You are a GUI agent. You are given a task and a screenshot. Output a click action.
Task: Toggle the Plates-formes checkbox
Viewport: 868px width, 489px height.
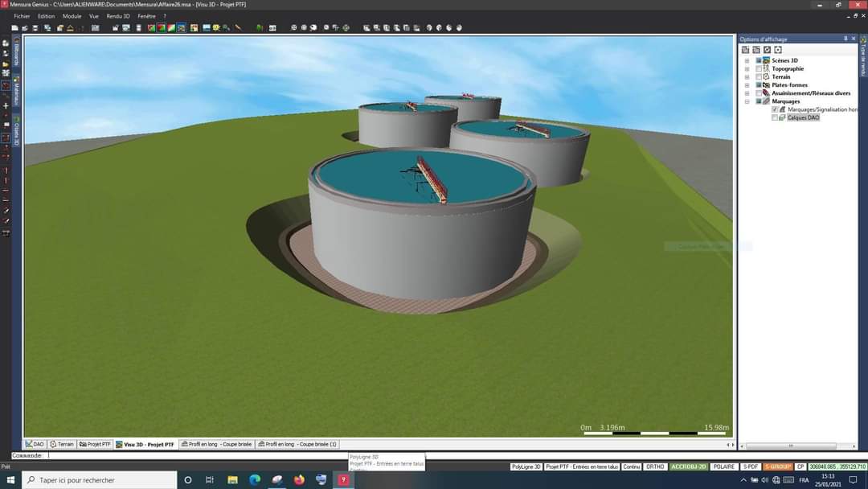tap(759, 85)
